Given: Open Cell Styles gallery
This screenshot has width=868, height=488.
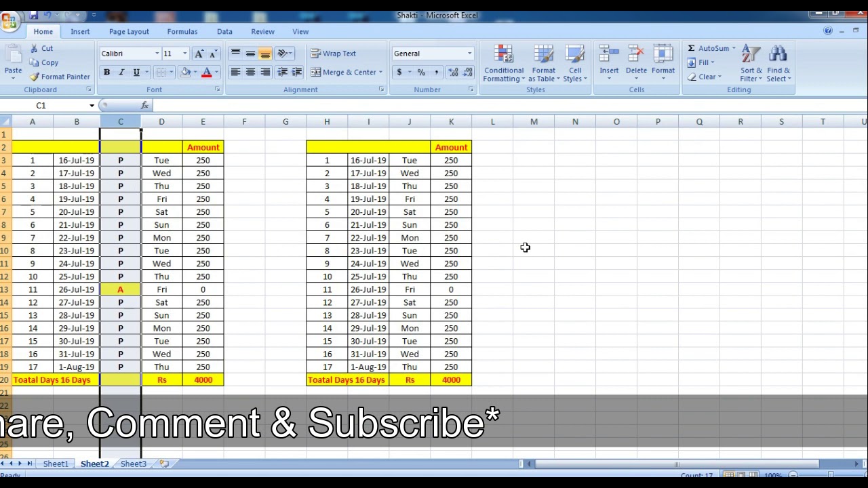Looking at the screenshot, I should [x=574, y=64].
